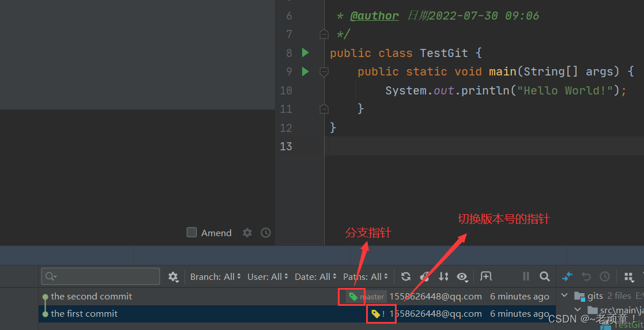The width and height of the screenshot is (644, 330).
Task: Click the "6 minutes ago" of second commit
Action: pyautogui.click(x=519, y=297)
